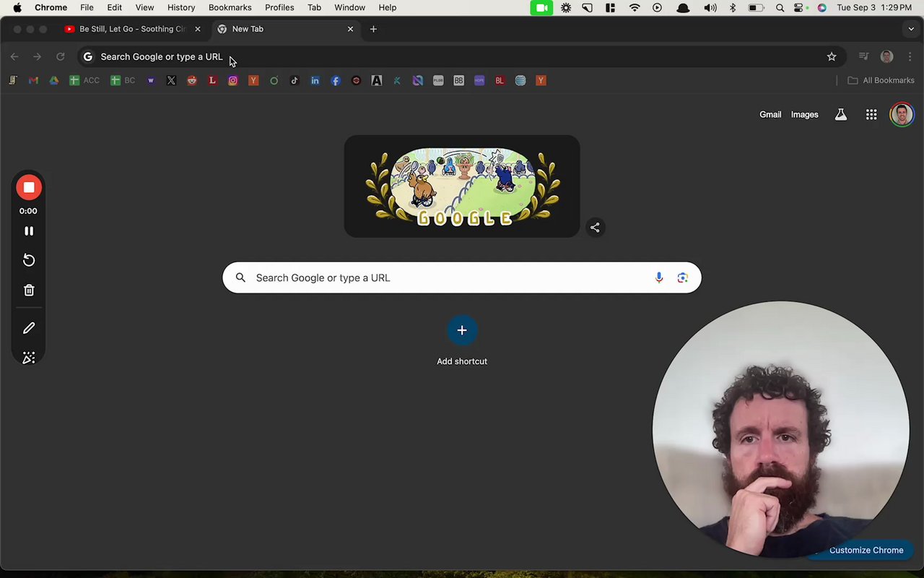Screen dimensions: 924x578
Task: Open the File menu
Action: click(87, 7)
